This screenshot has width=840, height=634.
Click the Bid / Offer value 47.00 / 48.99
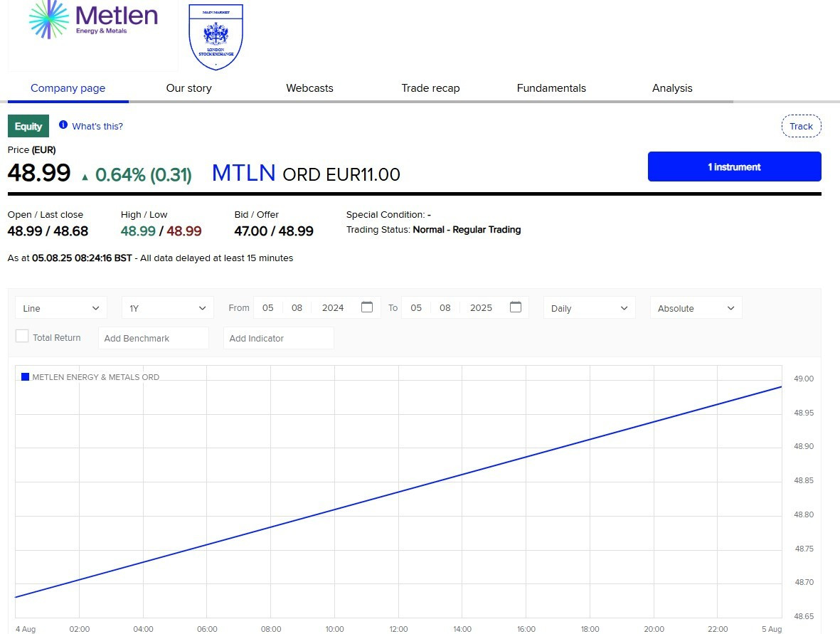pos(274,231)
